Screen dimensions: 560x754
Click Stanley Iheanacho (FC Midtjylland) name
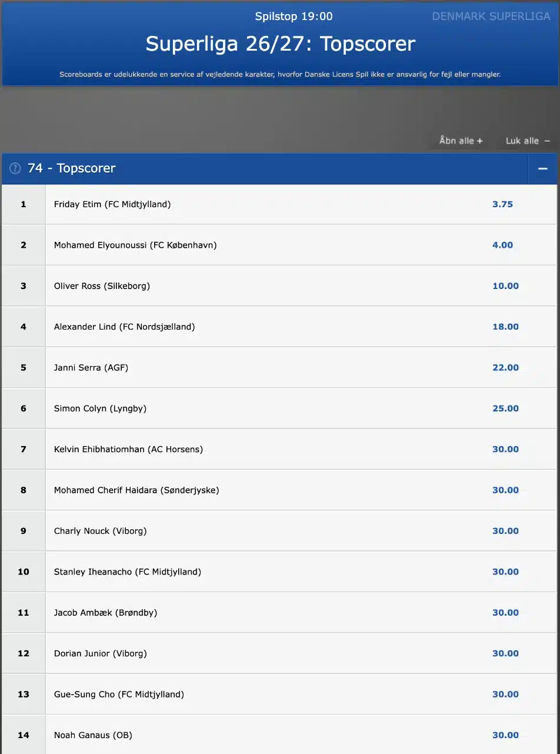click(x=128, y=572)
